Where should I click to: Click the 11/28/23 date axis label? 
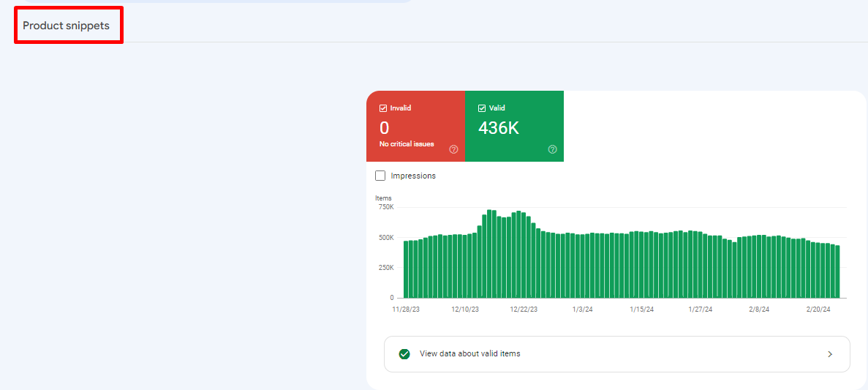click(406, 310)
